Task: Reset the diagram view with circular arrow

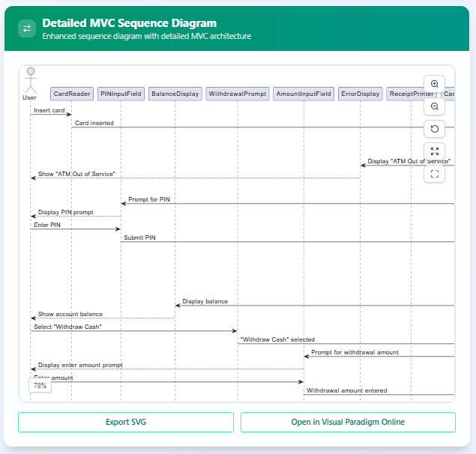Action: click(434, 129)
